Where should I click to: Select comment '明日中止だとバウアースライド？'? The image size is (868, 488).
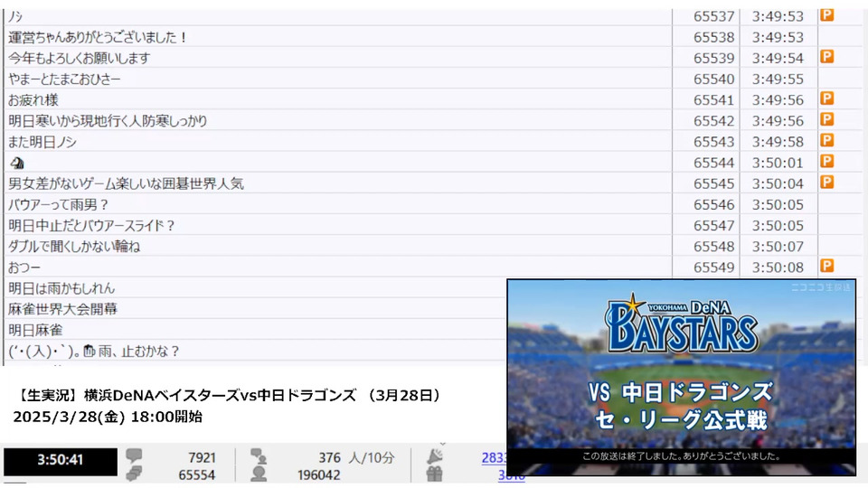(x=91, y=226)
